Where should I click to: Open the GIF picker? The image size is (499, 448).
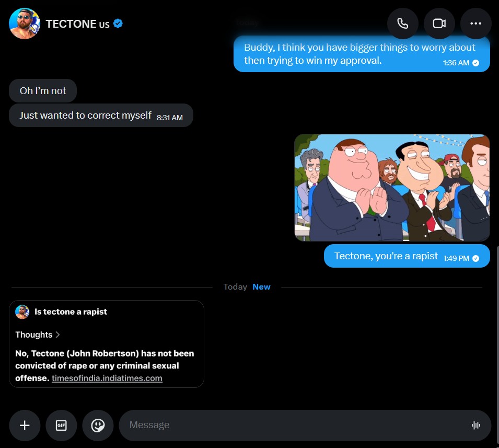click(x=61, y=426)
